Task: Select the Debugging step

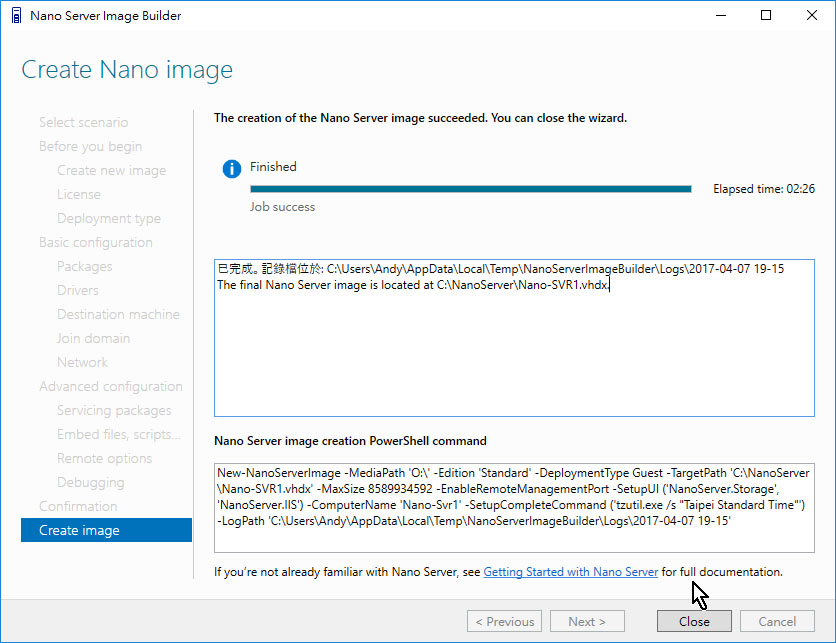Action: point(90,482)
